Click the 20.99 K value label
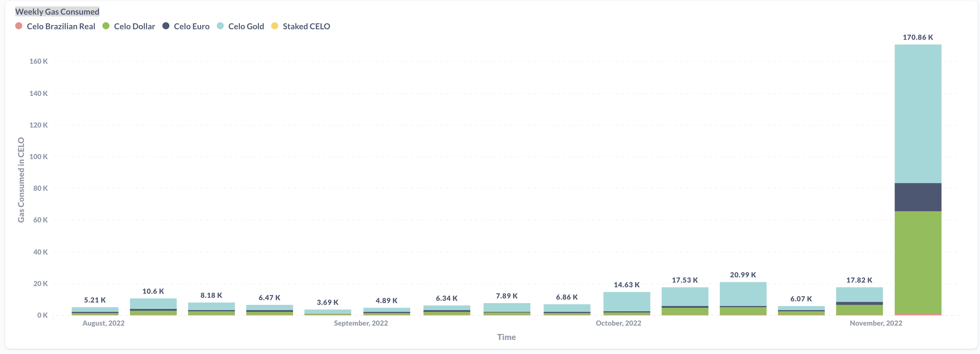Screen dimensions: 980x354 click(x=743, y=275)
